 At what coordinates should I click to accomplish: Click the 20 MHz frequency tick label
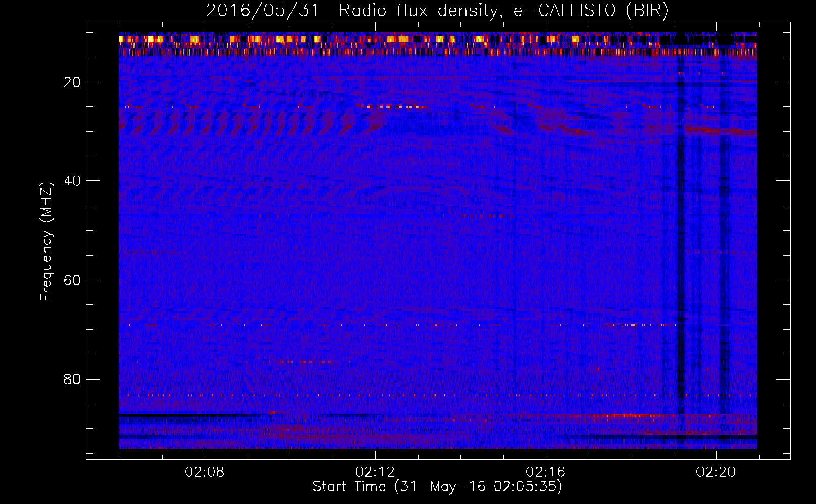click(73, 82)
